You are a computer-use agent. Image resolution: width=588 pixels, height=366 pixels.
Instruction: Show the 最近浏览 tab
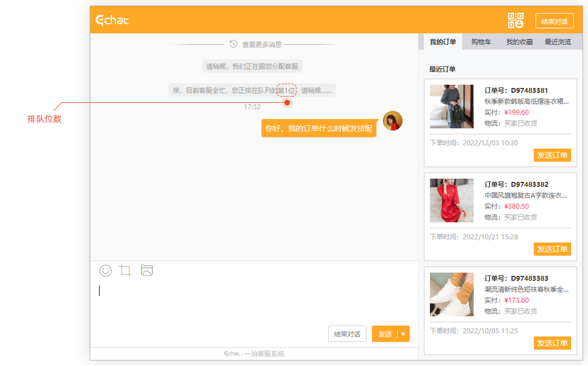click(x=557, y=42)
